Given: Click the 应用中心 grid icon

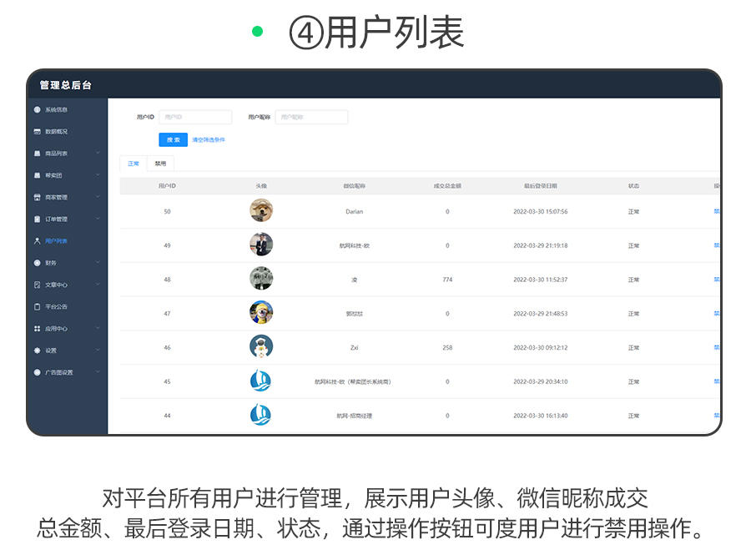Looking at the screenshot, I should 37,329.
